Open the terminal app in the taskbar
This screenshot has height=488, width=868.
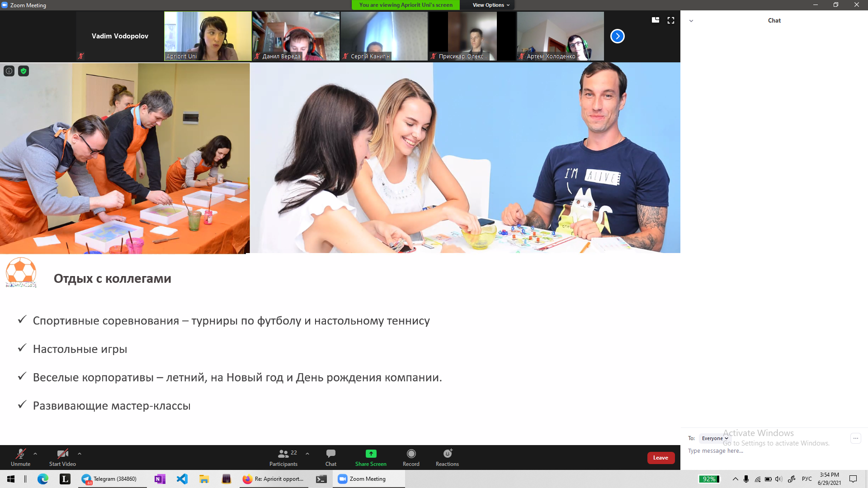coord(321,479)
